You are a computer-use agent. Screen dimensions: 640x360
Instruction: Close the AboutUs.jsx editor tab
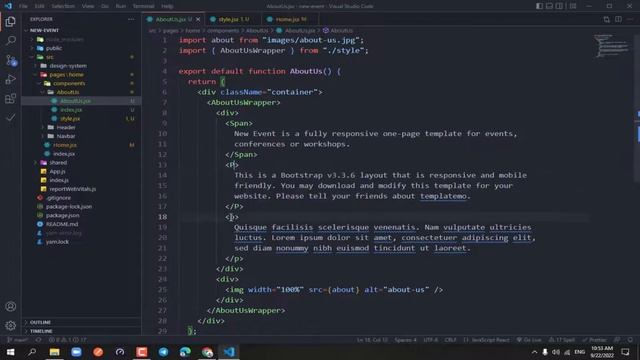click(x=198, y=19)
